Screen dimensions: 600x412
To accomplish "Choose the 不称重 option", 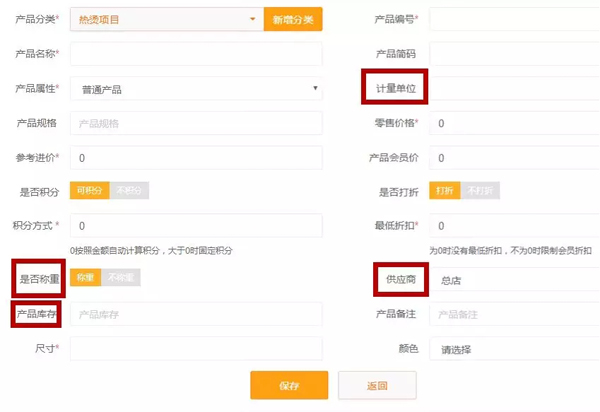I will (x=122, y=278).
